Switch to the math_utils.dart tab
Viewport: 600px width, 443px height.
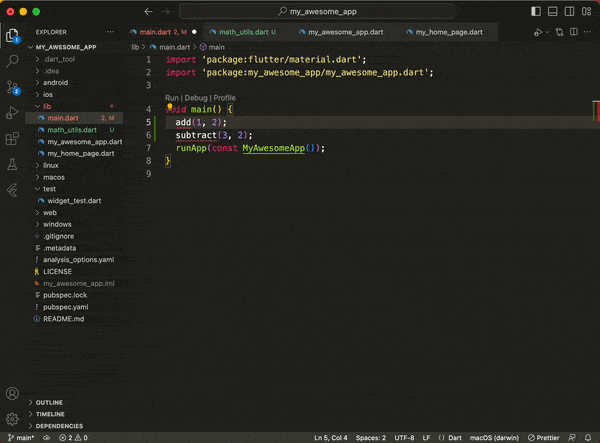tap(247, 32)
